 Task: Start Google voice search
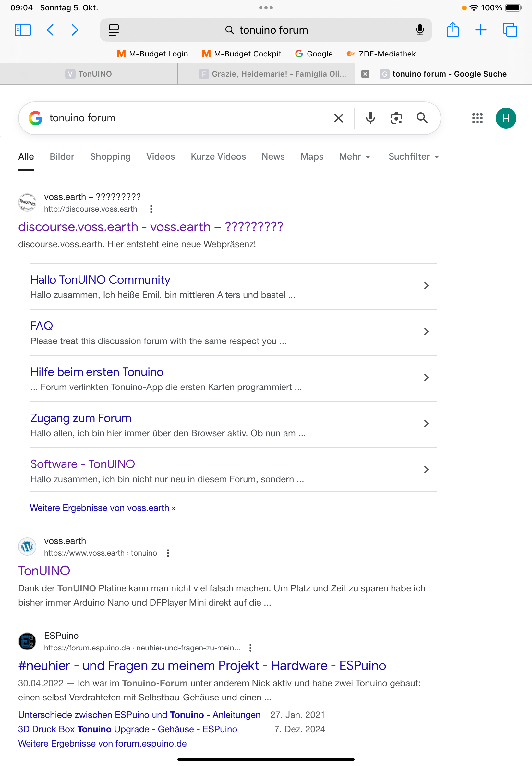[x=370, y=118]
